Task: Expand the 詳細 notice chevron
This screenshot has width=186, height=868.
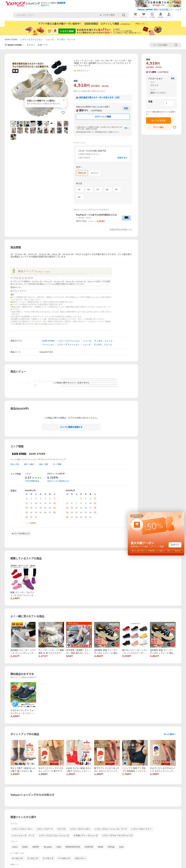Action: click(127, 128)
